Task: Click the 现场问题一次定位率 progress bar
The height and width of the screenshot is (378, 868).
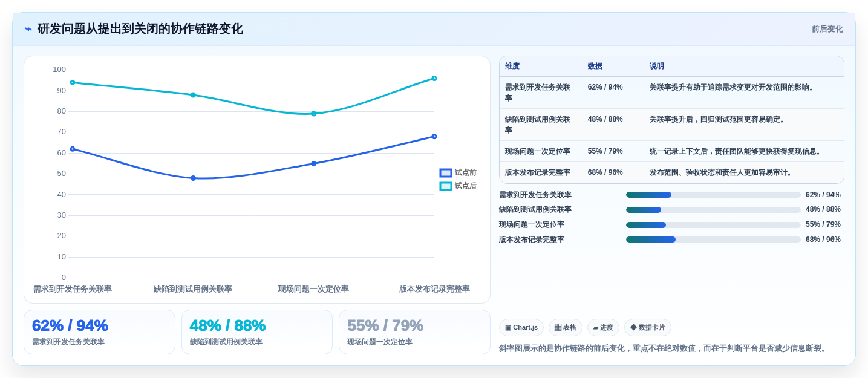Action: point(713,225)
